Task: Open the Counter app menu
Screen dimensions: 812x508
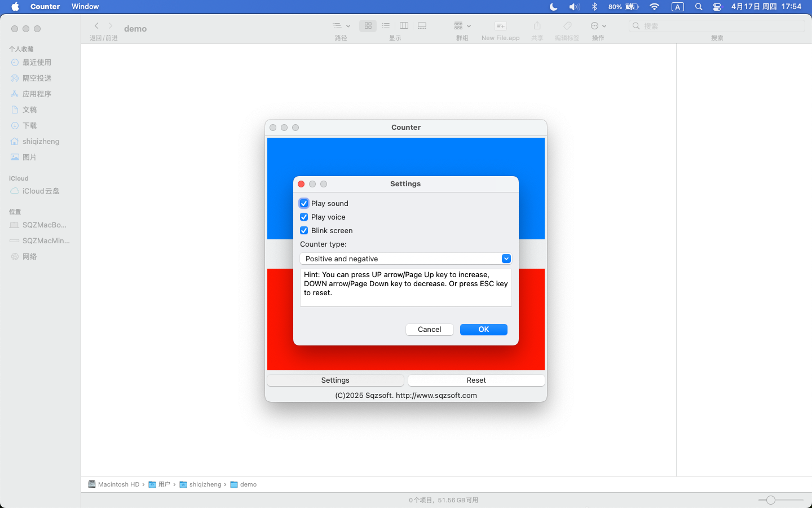Action: click(x=45, y=7)
